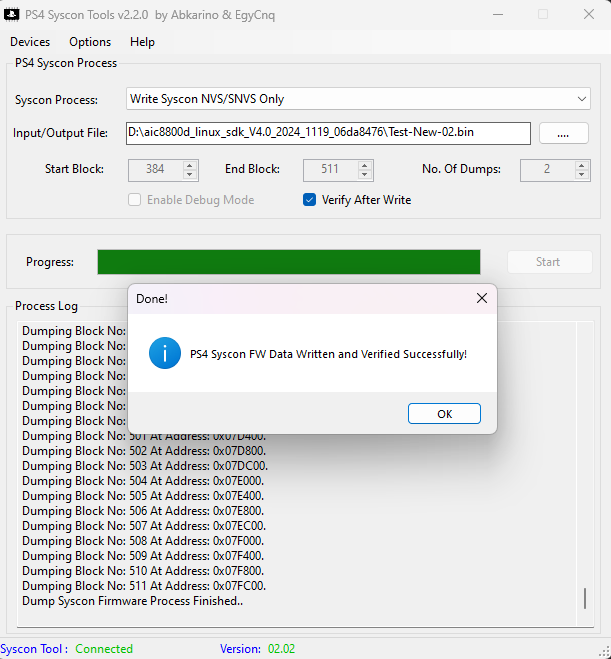The height and width of the screenshot is (659, 611).
Task: Open the Devices menu
Action: 30,42
